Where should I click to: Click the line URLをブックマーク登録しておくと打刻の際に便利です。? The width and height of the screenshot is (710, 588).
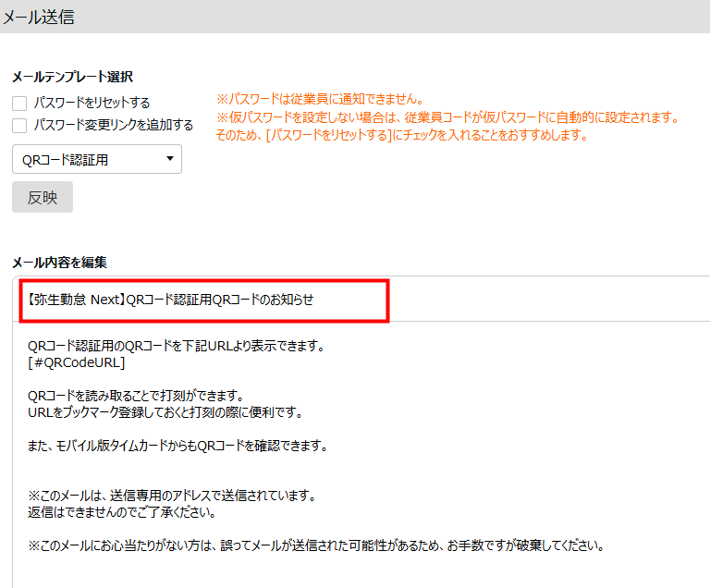[x=165, y=412]
